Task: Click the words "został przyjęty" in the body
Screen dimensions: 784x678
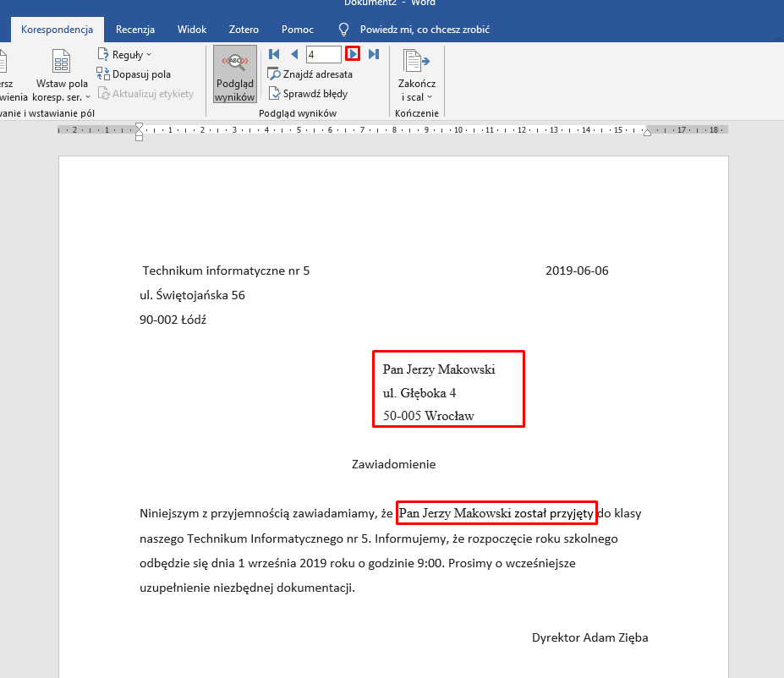Action: [x=554, y=514]
